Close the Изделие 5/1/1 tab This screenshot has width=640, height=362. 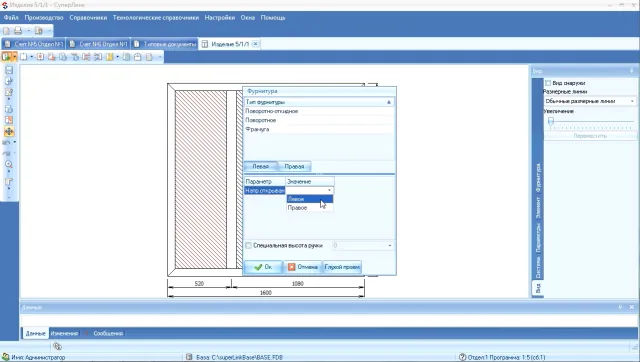[x=255, y=44]
